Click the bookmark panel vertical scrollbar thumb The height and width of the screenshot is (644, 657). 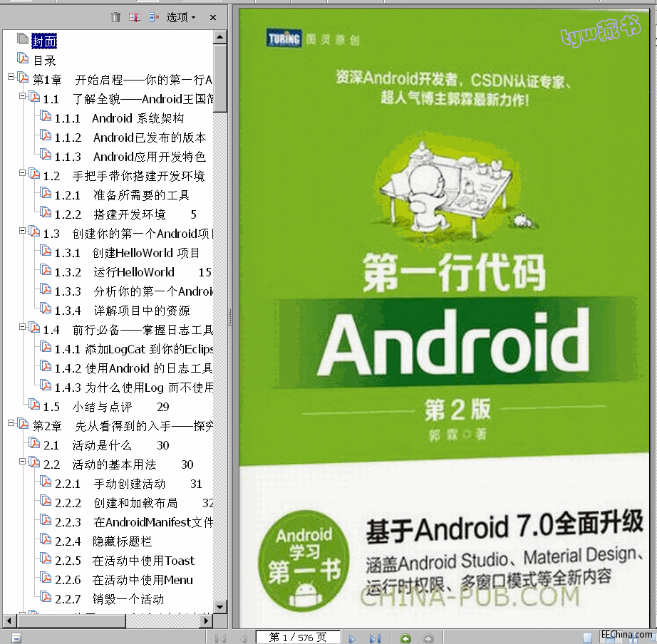tap(220, 78)
